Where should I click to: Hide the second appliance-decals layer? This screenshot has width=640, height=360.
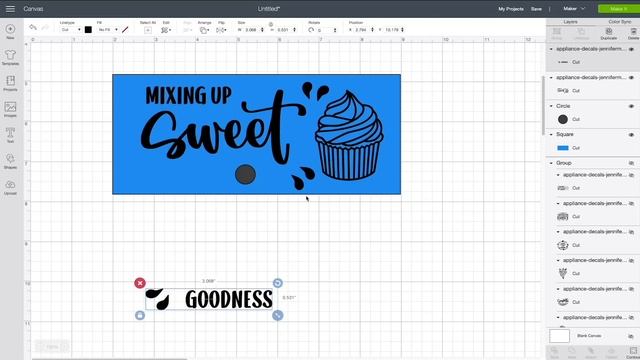point(631,78)
